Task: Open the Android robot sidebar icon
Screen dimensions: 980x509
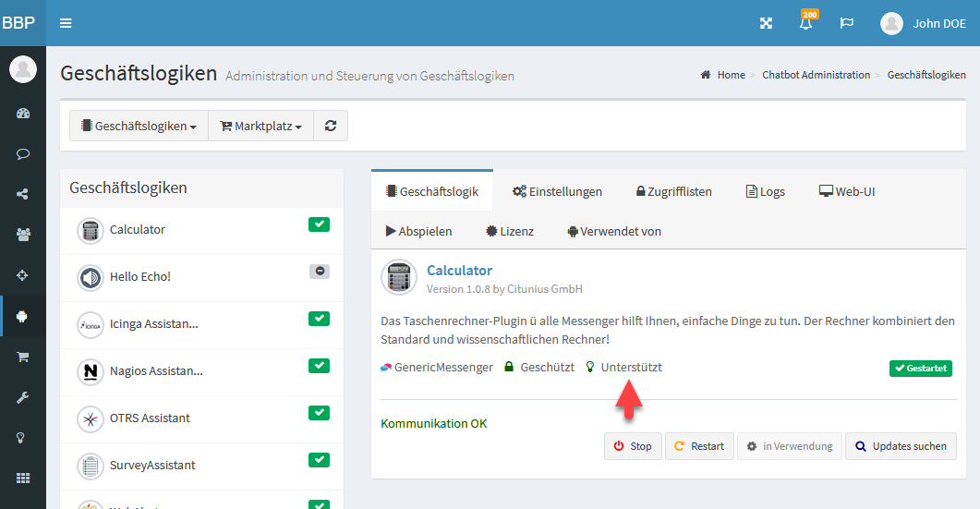Action: [23, 317]
